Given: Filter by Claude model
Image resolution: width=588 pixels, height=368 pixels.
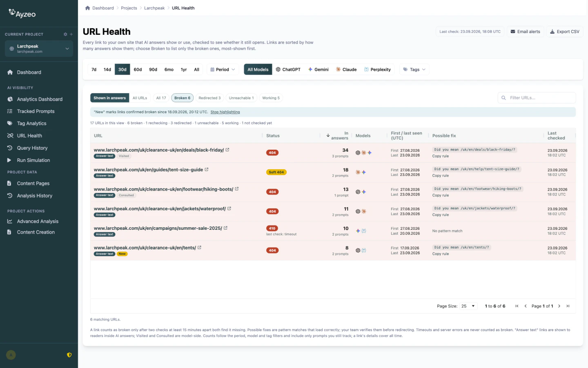Looking at the screenshot, I should (x=346, y=70).
